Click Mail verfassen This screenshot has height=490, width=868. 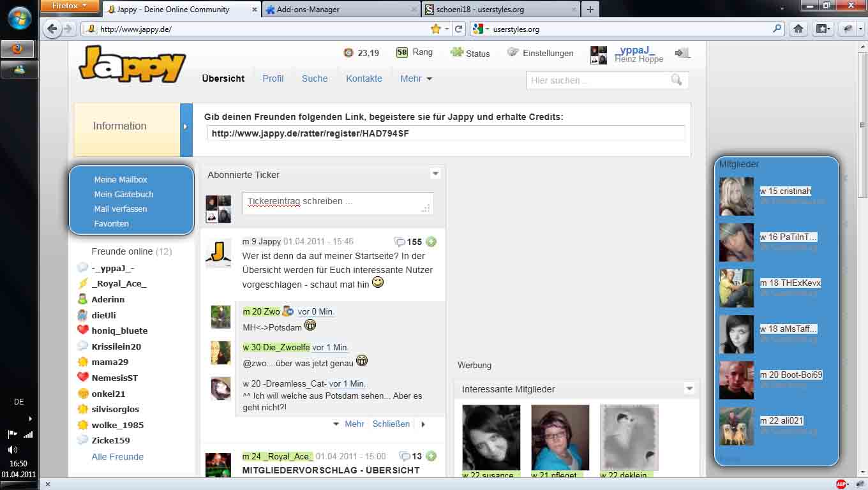pos(121,209)
